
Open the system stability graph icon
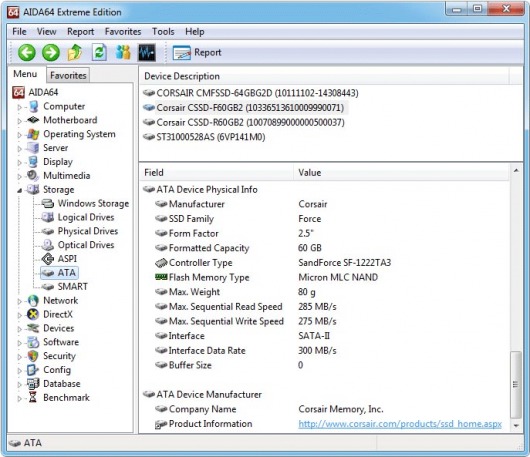click(x=147, y=53)
